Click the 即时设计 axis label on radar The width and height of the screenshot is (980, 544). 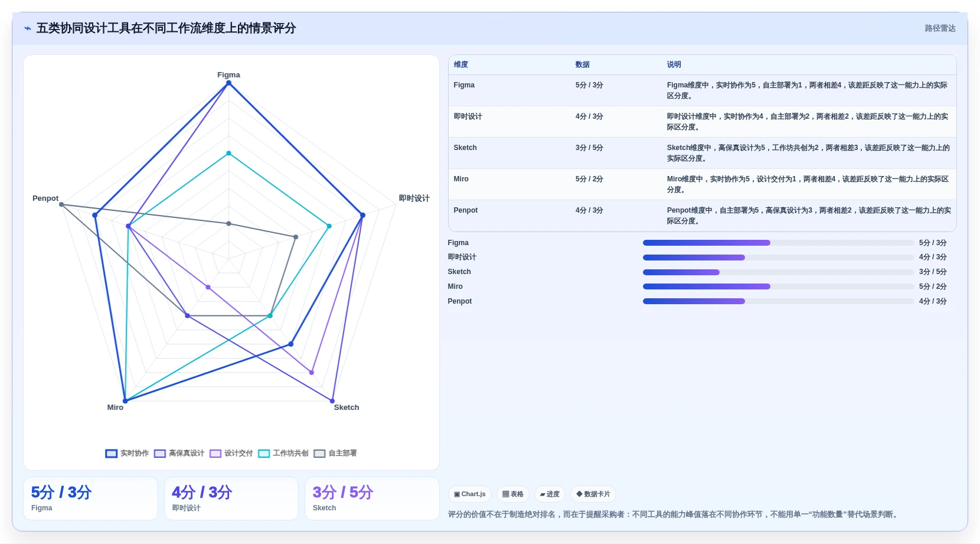[414, 198]
